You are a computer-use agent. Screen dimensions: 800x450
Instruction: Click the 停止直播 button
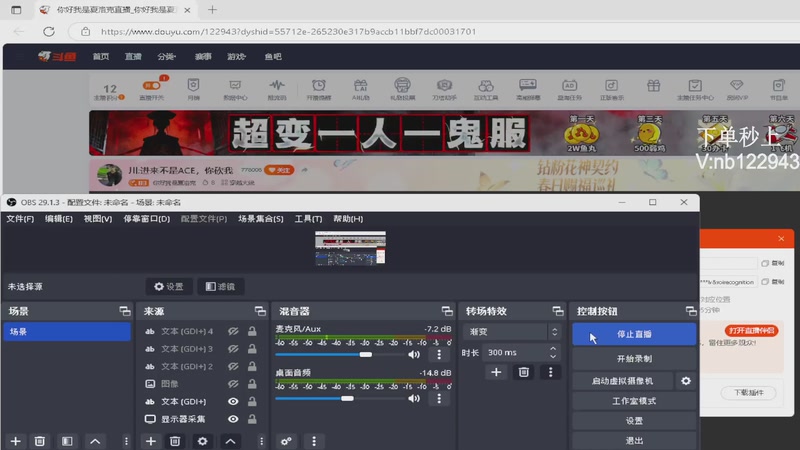[x=634, y=334]
